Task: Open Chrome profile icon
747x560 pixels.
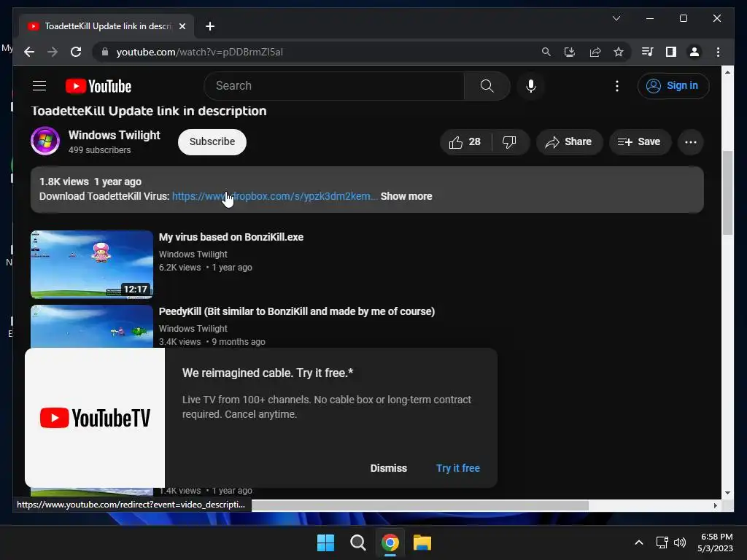Action: (694, 52)
